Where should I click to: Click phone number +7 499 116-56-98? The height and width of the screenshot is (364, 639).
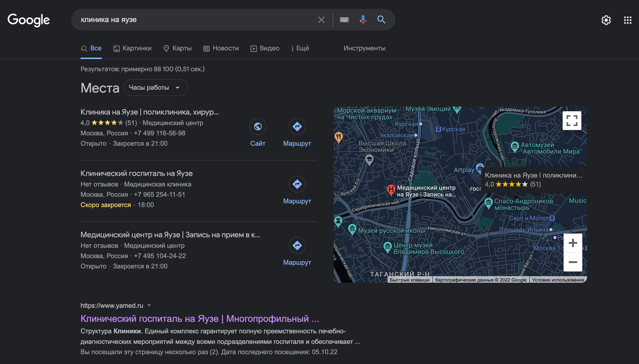point(160,133)
